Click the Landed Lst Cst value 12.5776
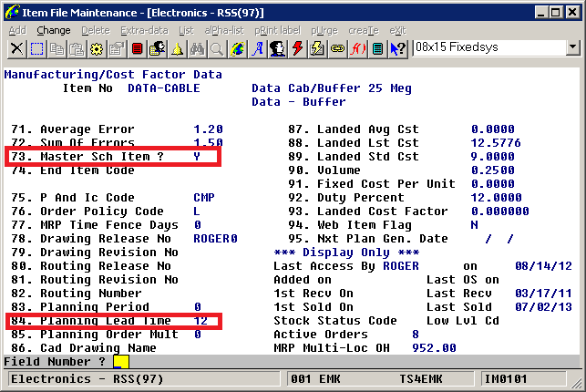586x392 pixels. click(x=496, y=143)
